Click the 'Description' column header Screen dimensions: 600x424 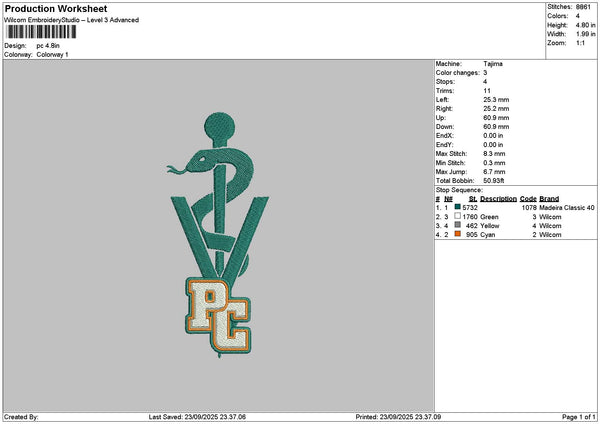click(498, 199)
